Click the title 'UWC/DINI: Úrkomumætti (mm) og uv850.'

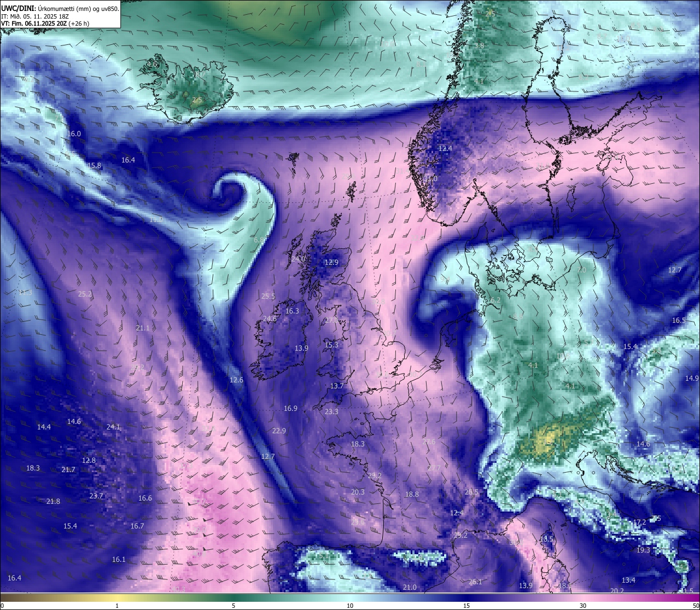pyautogui.click(x=60, y=8)
